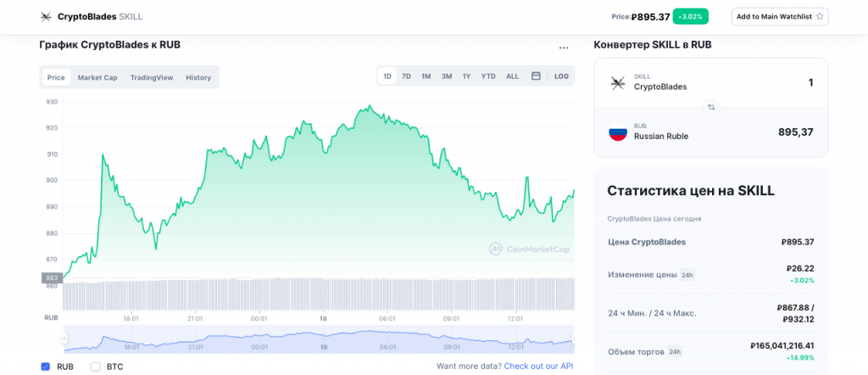Click the CryptoBlades crossed-swords logo in header

[46, 16]
